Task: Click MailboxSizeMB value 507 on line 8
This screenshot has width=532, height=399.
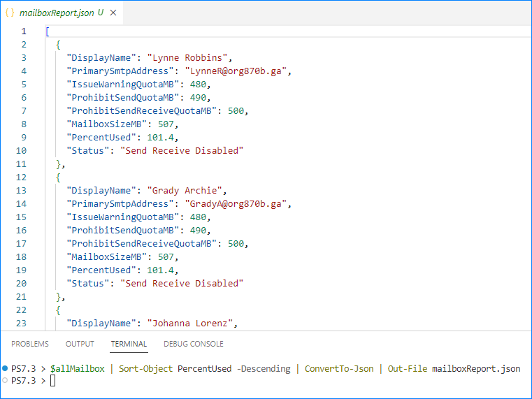Action: 166,124
